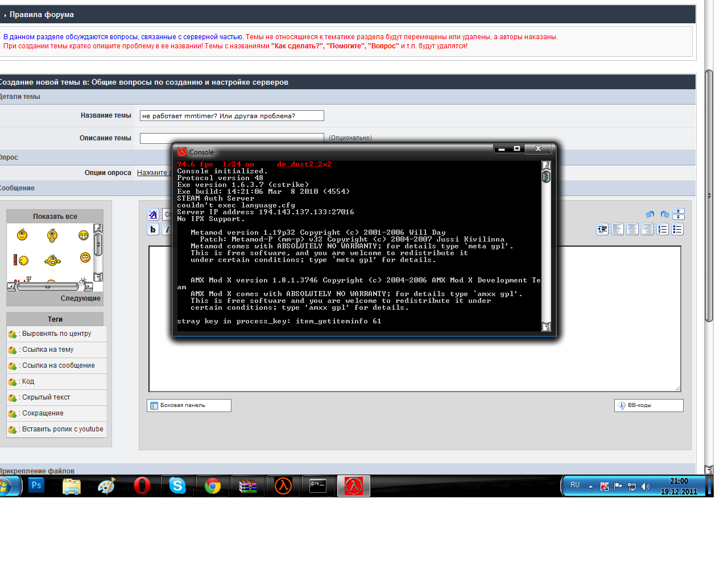Show next smileys via 'Следующие'
This screenshot has height=582, width=728.
pos(81,298)
